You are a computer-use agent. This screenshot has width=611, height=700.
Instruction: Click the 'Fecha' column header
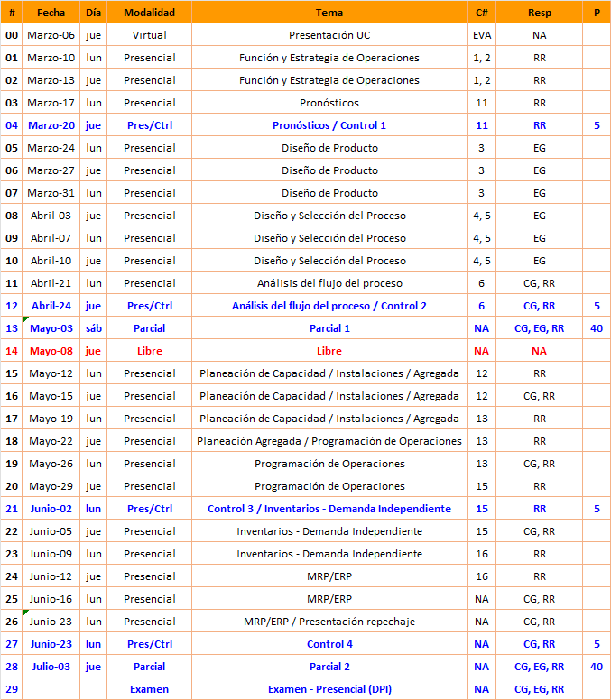click(x=51, y=13)
